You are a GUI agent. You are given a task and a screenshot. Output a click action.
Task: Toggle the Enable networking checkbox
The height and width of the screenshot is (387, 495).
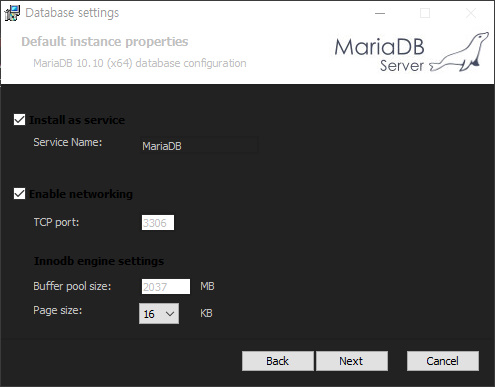(x=19, y=194)
